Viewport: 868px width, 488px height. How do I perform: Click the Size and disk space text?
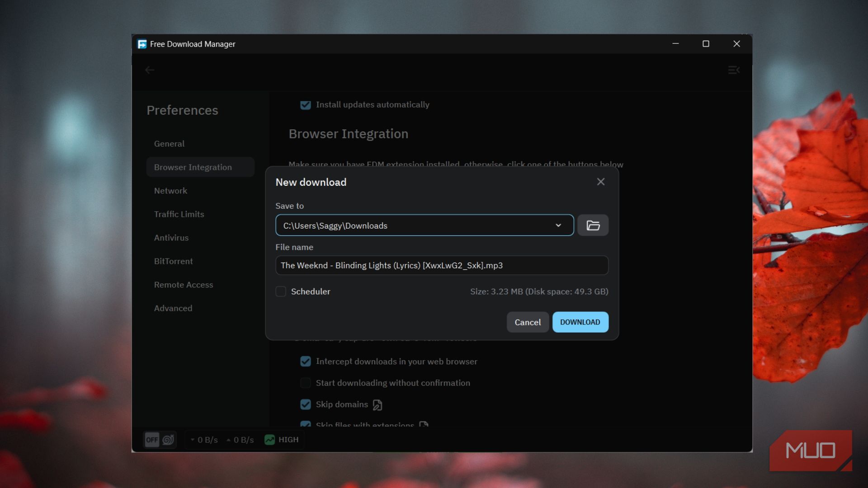pyautogui.click(x=539, y=291)
